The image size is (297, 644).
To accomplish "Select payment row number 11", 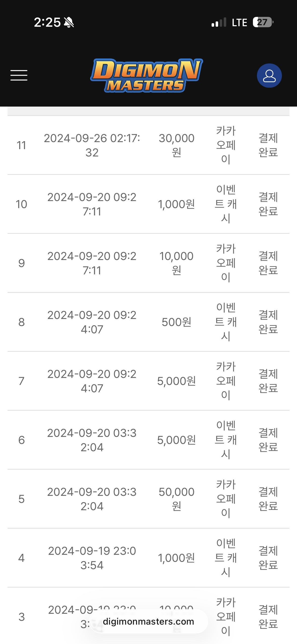I will 21,145.
